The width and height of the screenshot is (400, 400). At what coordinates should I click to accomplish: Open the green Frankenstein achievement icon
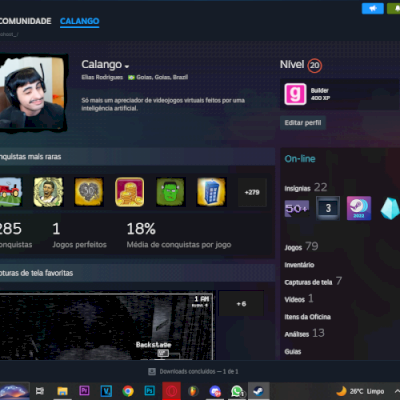(170, 192)
